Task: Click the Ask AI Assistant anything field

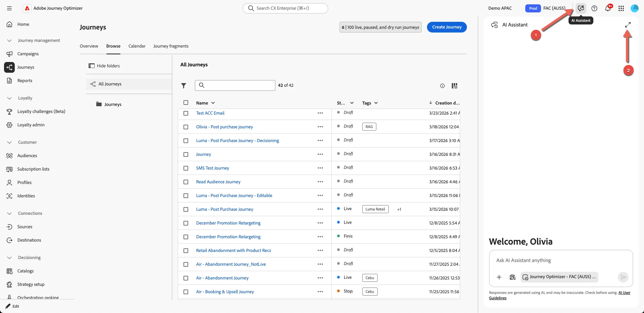Action: (561, 260)
